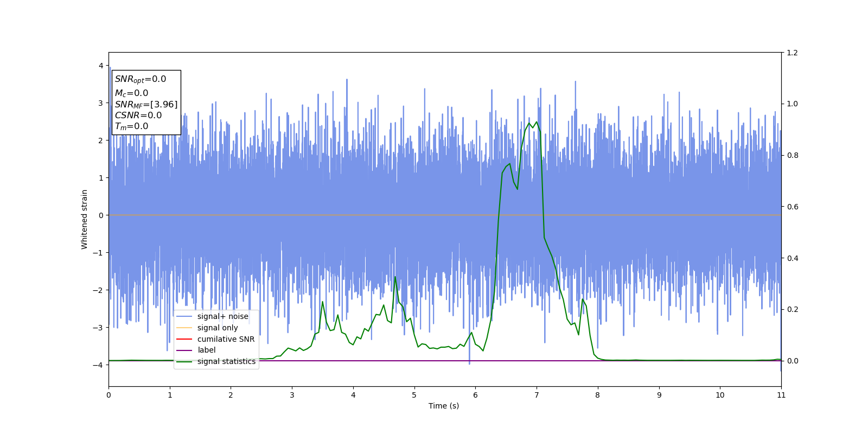Click the right axis tick label 0.8
Screen dimensions: 868x434
(792, 155)
